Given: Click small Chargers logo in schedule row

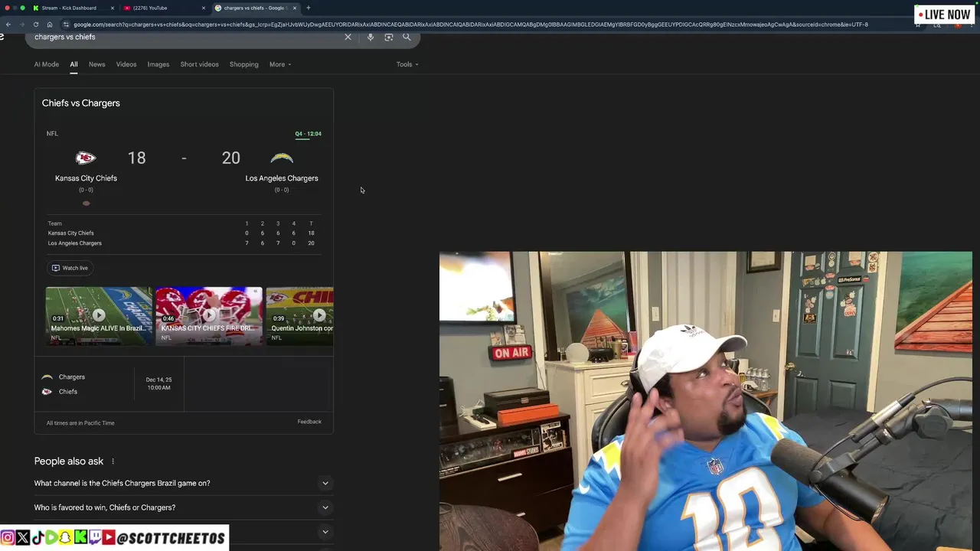Looking at the screenshot, I should (47, 377).
